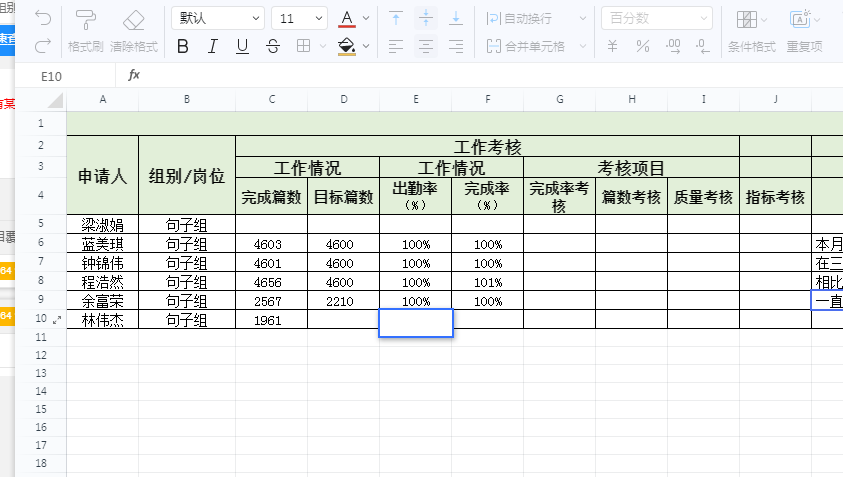Screen dimensions: 843x477
Task: Click the 目标篇数 header cell
Action: (x=344, y=196)
